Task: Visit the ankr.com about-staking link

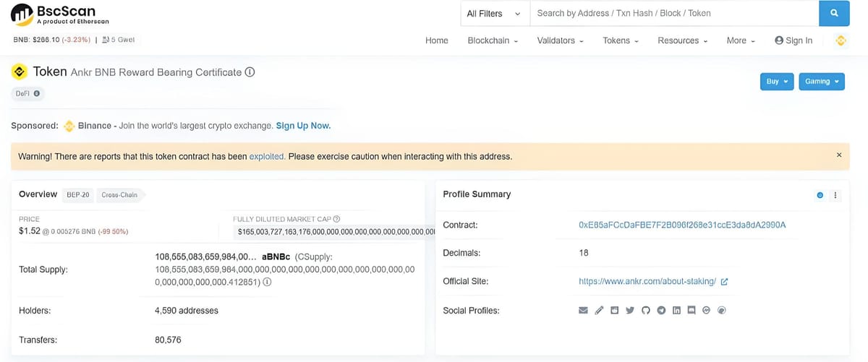Action: [647, 282]
